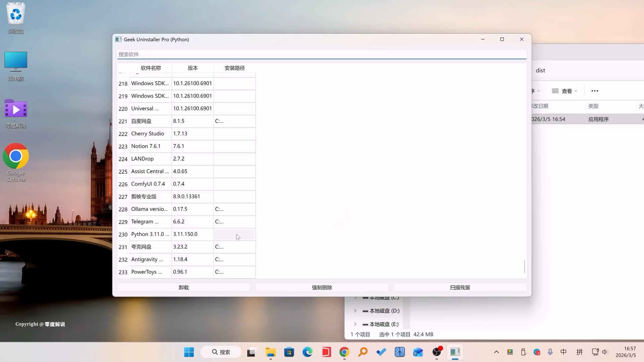Select the Telegram row
644x362 pixels.
tap(186, 222)
